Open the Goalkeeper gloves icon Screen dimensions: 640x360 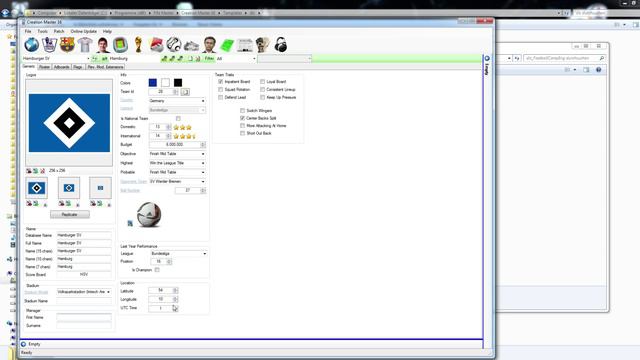click(x=262, y=45)
